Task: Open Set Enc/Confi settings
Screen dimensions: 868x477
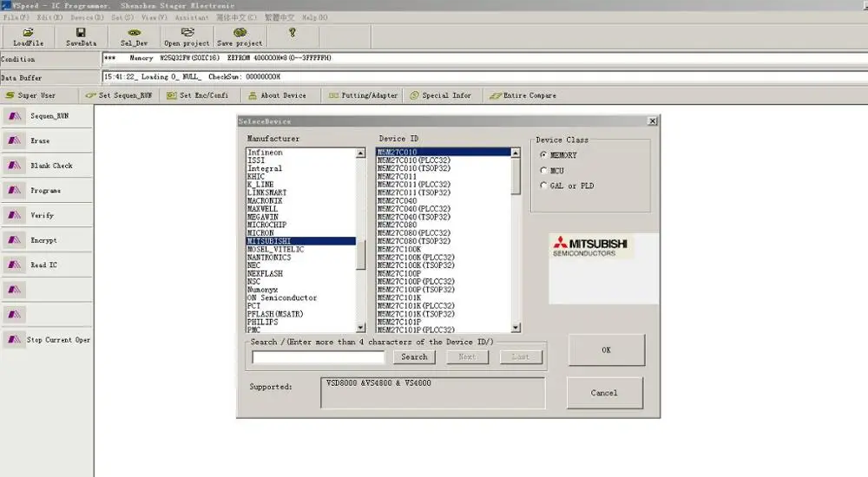Action: tap(198, 95)
